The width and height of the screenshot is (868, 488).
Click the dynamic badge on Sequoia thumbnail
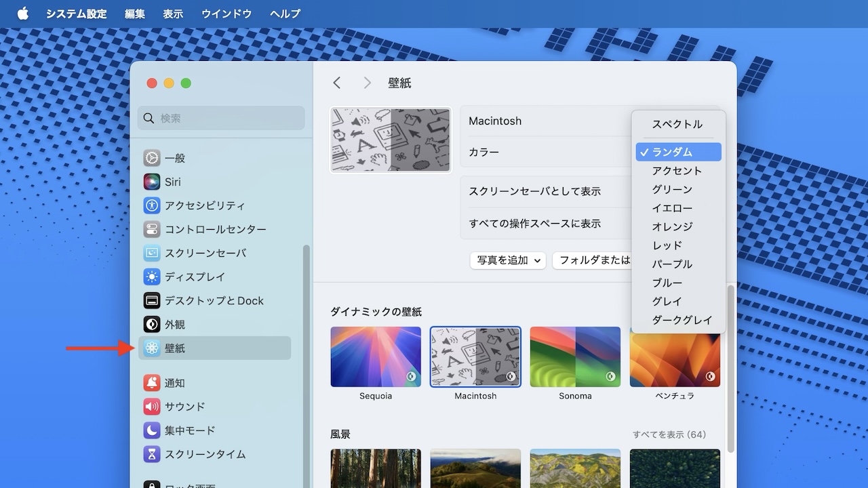click(411, 376)
